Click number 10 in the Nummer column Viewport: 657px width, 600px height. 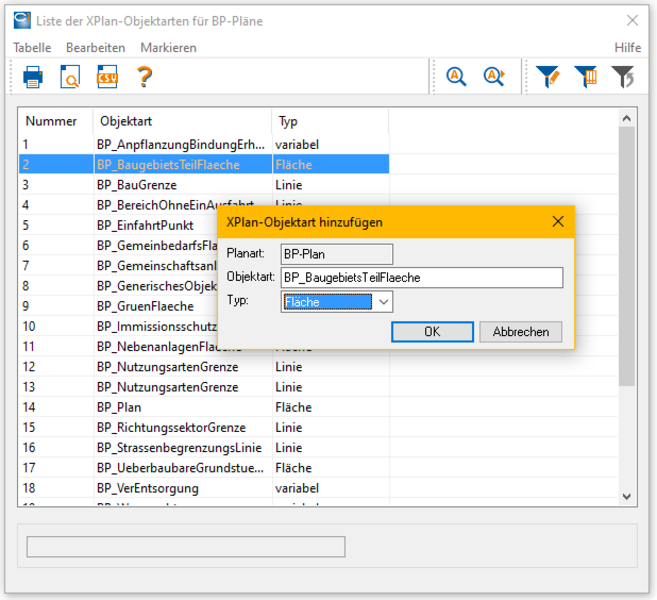(x=29, y=326)
